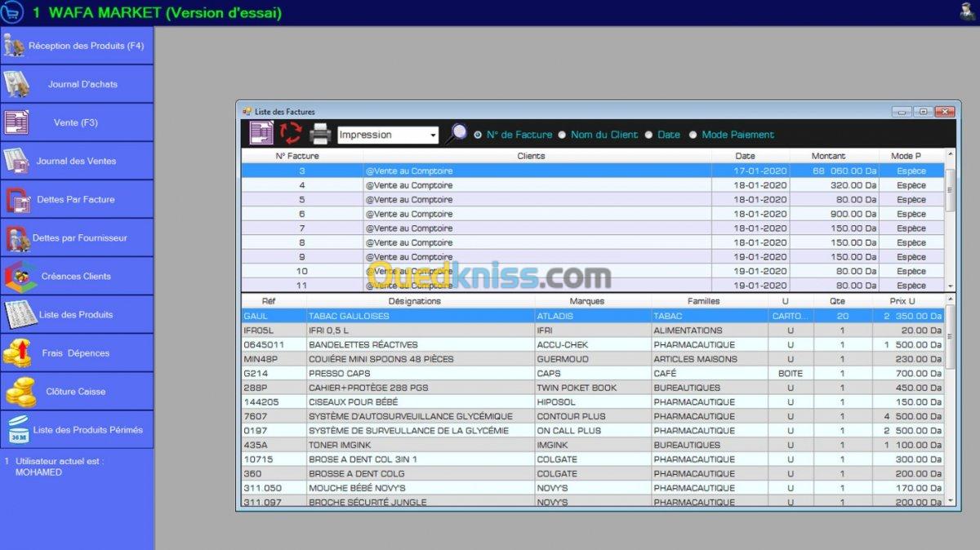Open Réception des Produits (F4)

point(77,46)
